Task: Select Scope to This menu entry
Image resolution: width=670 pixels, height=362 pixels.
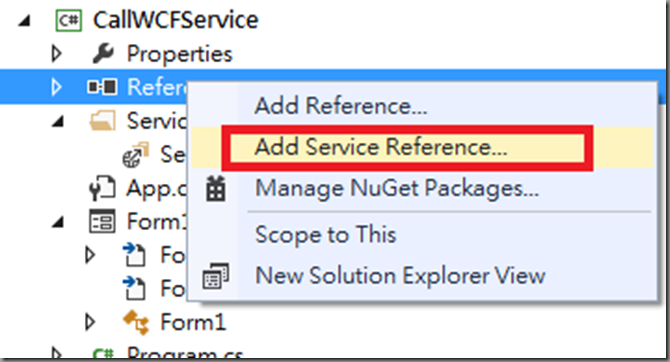Action: tap(326, 235)
